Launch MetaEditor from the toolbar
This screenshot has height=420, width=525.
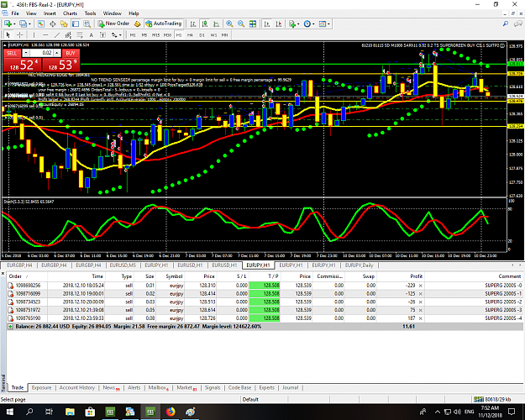[x=137, y=24]
